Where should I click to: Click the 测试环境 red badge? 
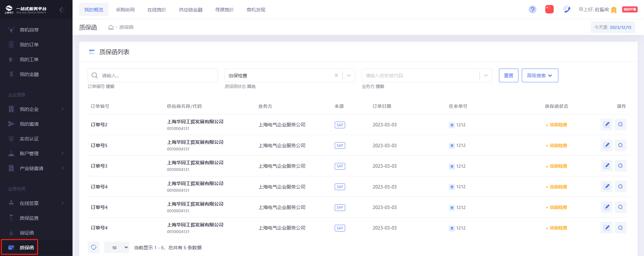tap(630, 9)
